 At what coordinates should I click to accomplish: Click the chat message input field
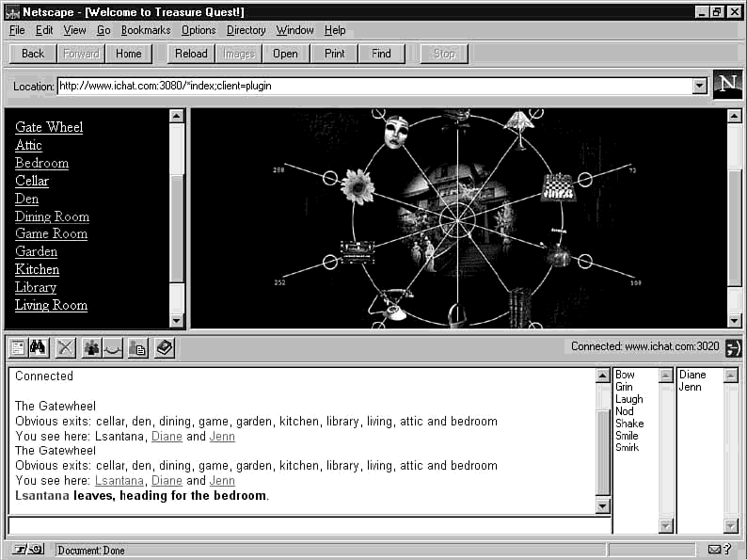(x=309, y=525)
